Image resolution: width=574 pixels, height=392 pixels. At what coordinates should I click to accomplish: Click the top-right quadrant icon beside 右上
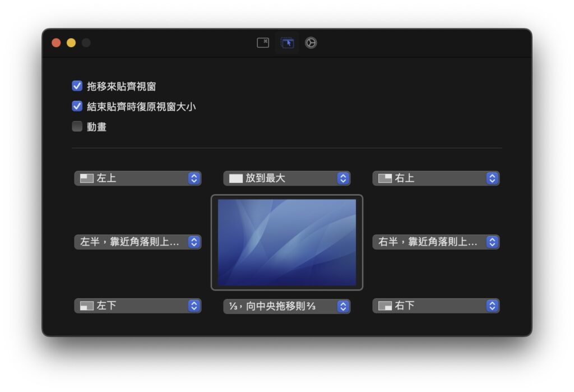[x=385, y=178]
